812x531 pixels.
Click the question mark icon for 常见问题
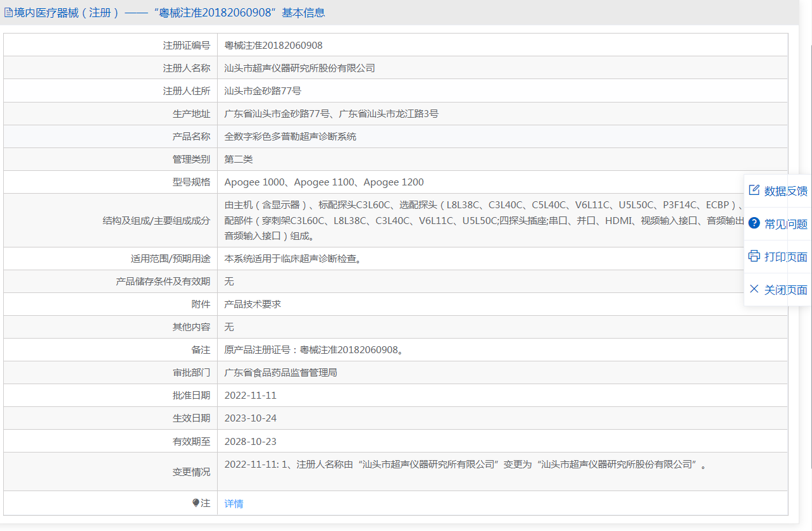point(754,223)
